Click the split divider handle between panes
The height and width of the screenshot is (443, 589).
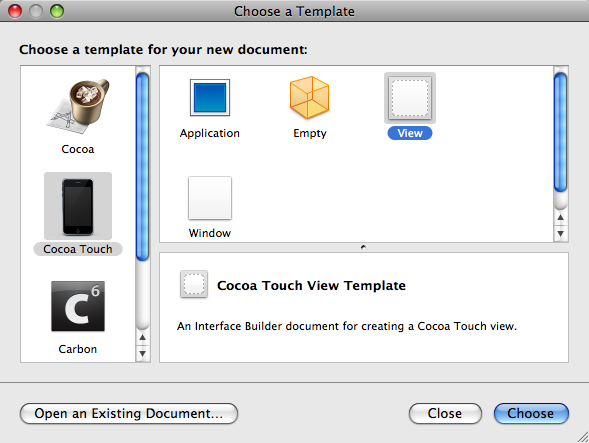coord(363,247)
